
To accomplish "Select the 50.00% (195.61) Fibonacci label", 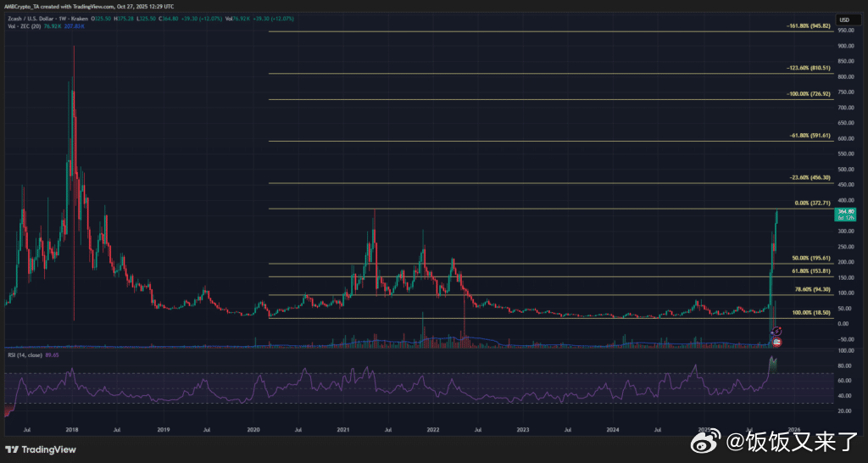I will click(x=811, y=258).
